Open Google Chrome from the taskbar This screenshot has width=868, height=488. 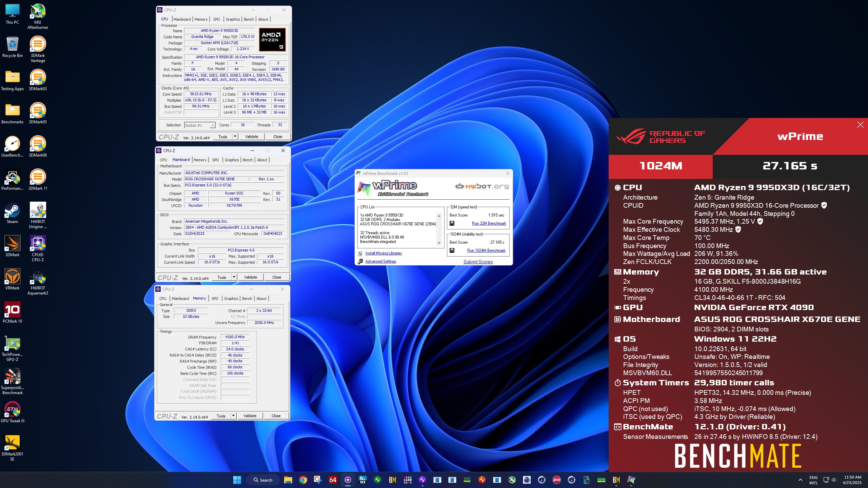[x=303, y=480]
